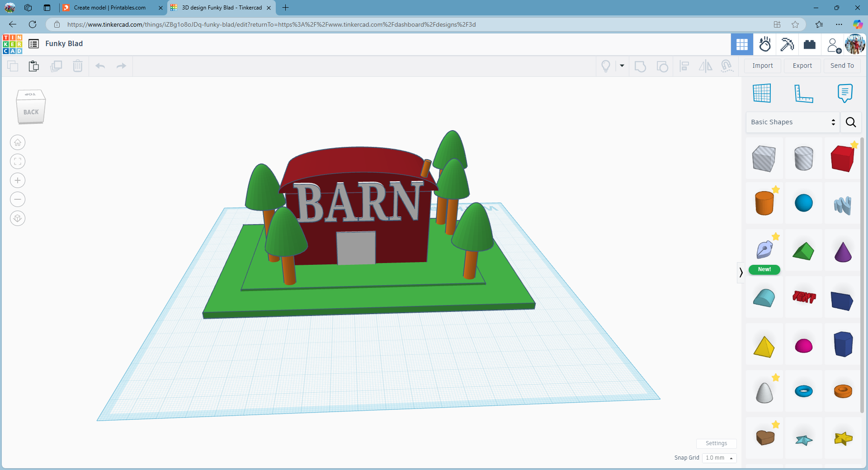Click the Group shapes icon
The width and height of the screenshot is (868, 470).
click(640, 66)
